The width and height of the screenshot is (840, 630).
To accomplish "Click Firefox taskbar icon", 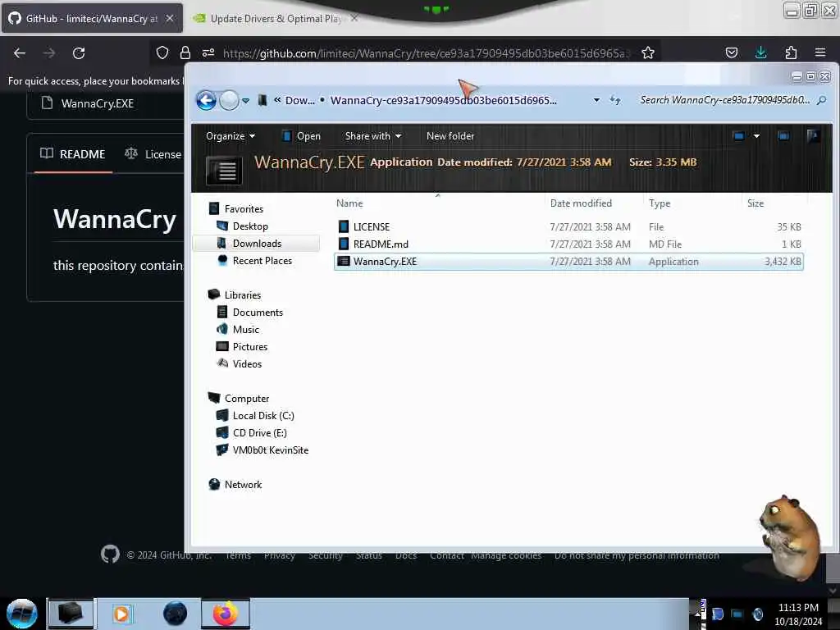I will point(226,614).
